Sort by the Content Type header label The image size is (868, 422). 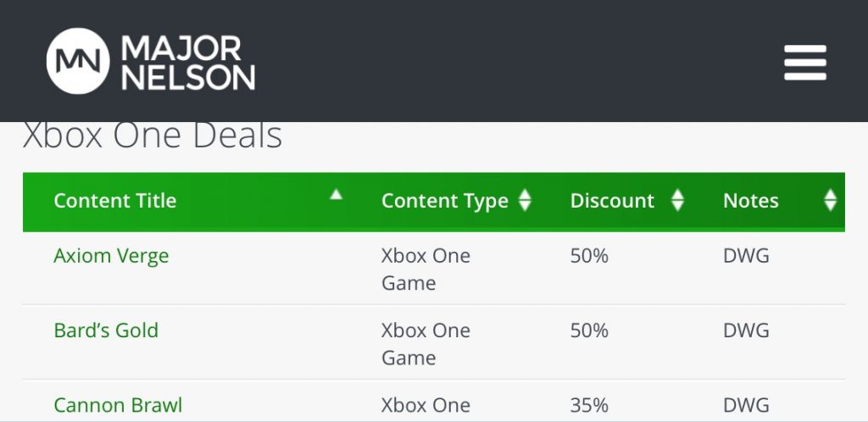444,201
